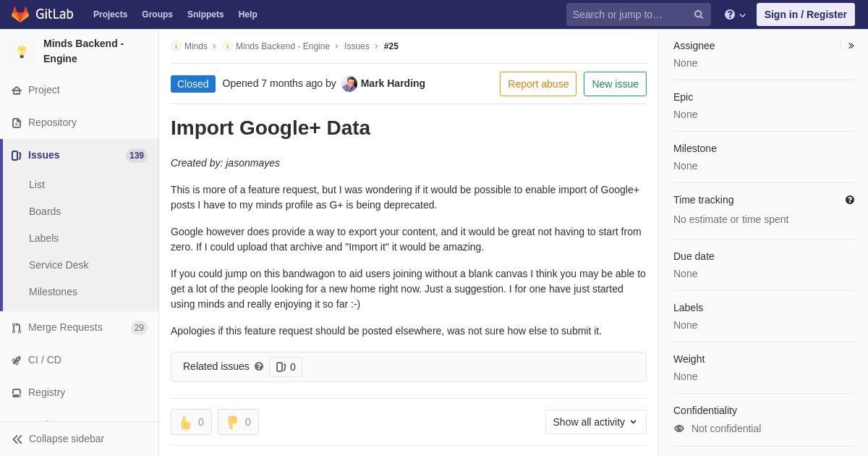Click the New issue button
Viewport: 868px width, 456px height.
(615, 84)
